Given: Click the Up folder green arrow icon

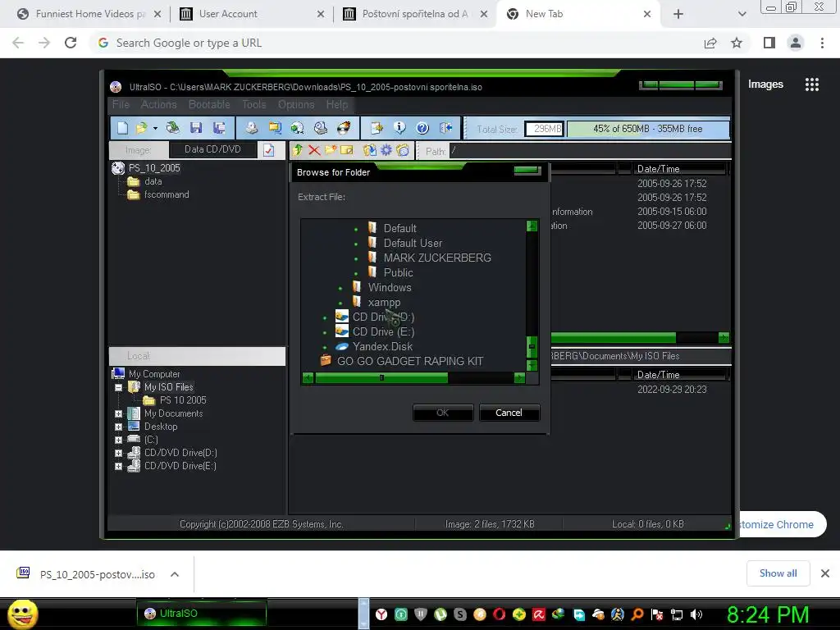Looking at the screenshot, I should (298, 150).
